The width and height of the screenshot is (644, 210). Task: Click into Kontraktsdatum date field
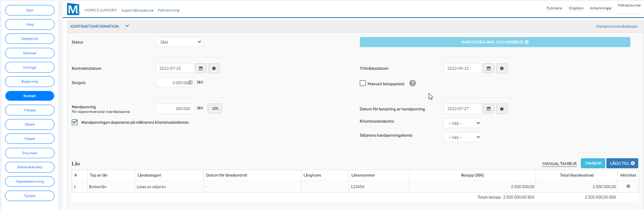click(175, 68)
